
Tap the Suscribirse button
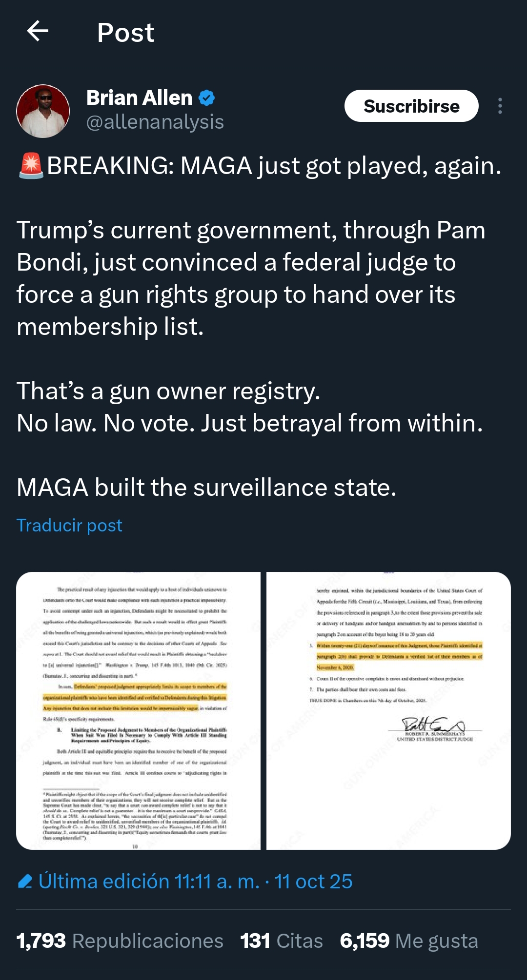pos(411,106)
